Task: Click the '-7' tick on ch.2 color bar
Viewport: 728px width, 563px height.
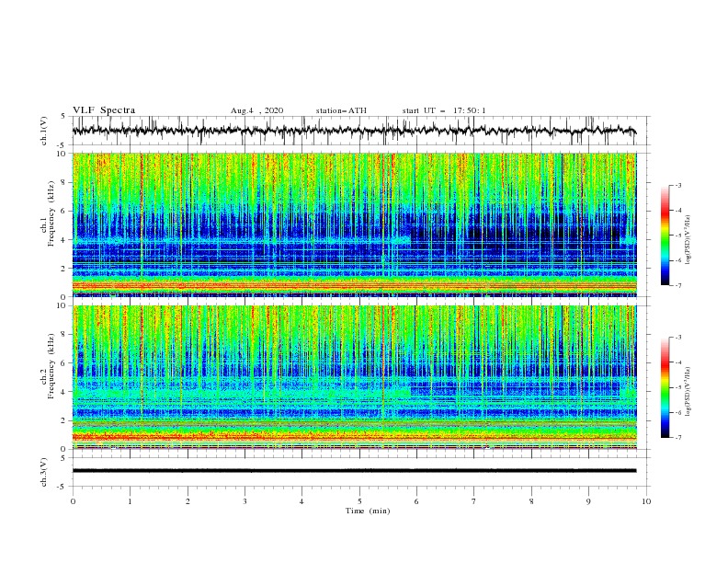Action: click(678, 438)
